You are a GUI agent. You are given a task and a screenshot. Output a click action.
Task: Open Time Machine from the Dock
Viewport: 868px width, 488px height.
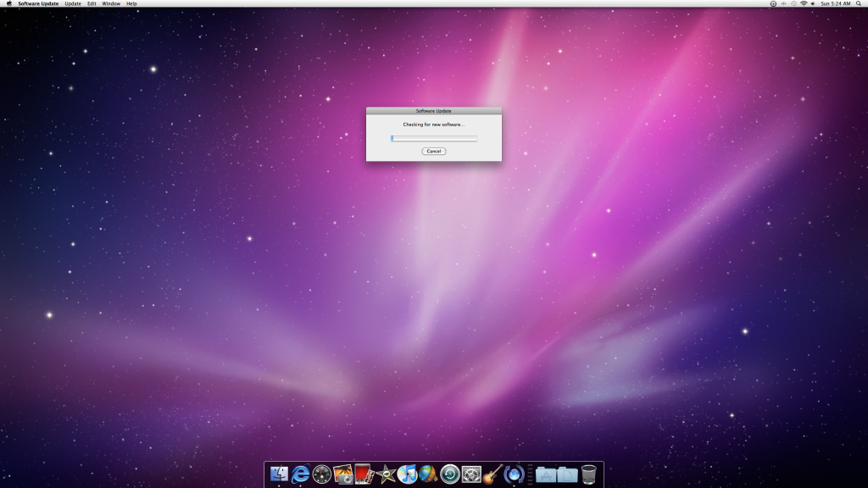pyautogui.click(x=449, y=474)
